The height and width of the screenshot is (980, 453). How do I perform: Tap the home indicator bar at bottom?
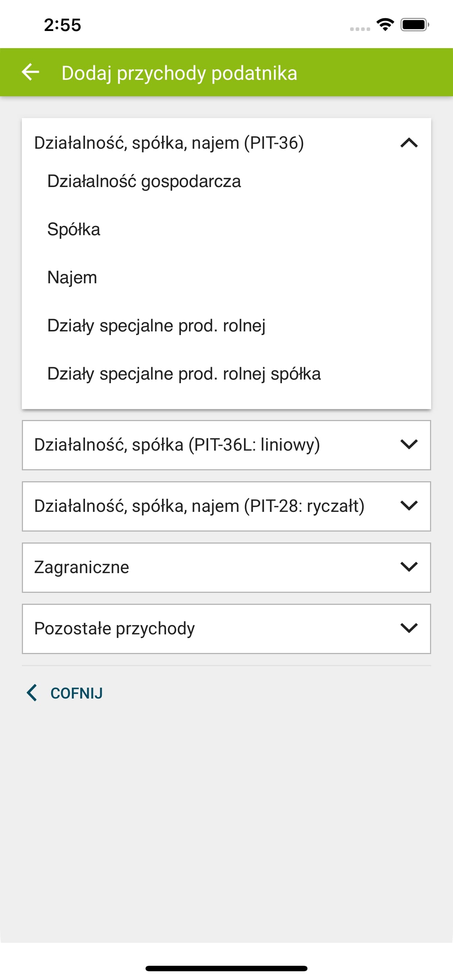226,969
